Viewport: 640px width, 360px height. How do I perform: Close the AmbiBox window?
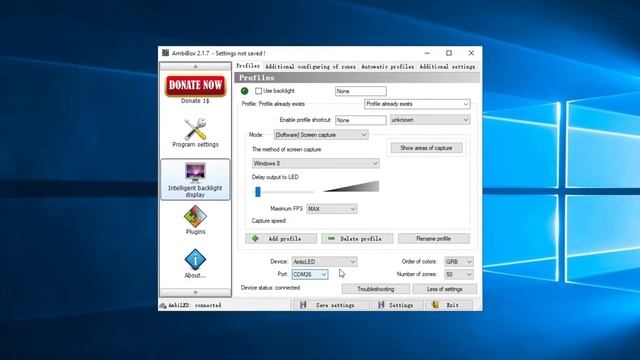[471, 53]
